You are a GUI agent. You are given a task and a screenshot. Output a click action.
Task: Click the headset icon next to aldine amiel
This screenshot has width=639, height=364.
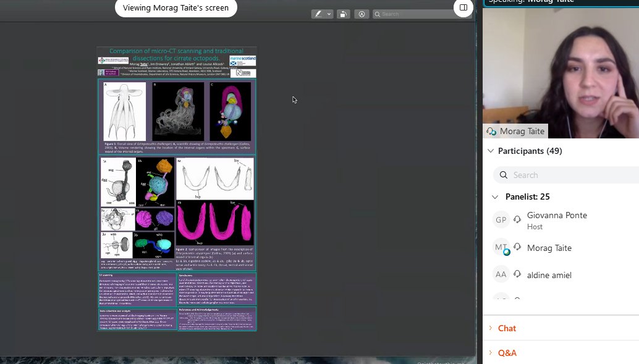click(x=517, y=274)
